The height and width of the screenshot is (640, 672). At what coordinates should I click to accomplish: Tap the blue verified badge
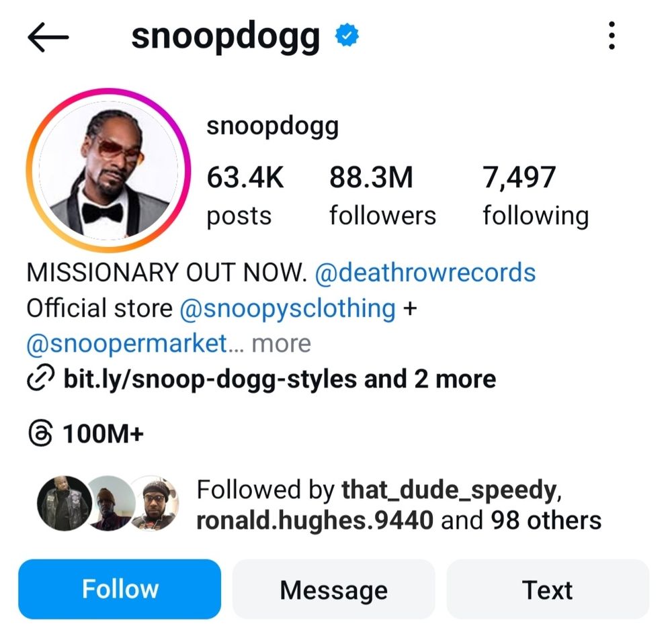[x=347, y=36]
